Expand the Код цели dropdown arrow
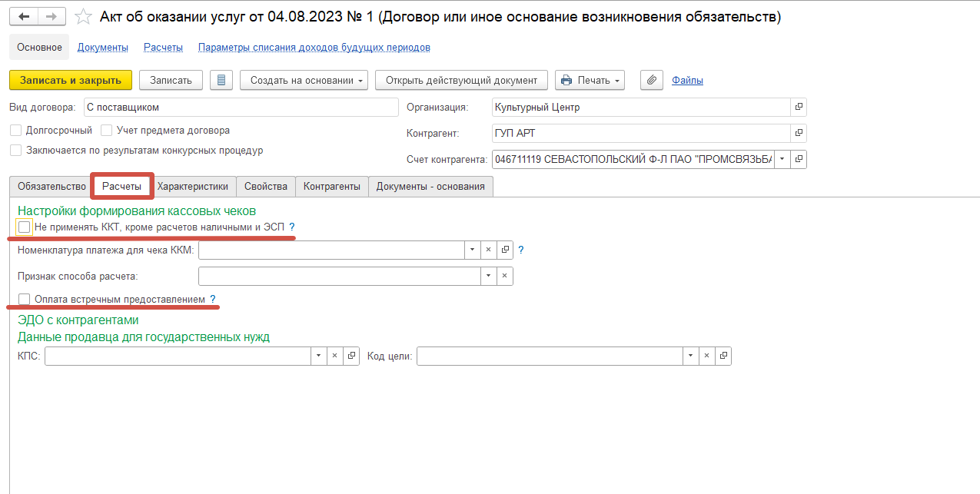The height and width of the screenshot is (494, 980). pyautogui.click(x=691, y=356)
